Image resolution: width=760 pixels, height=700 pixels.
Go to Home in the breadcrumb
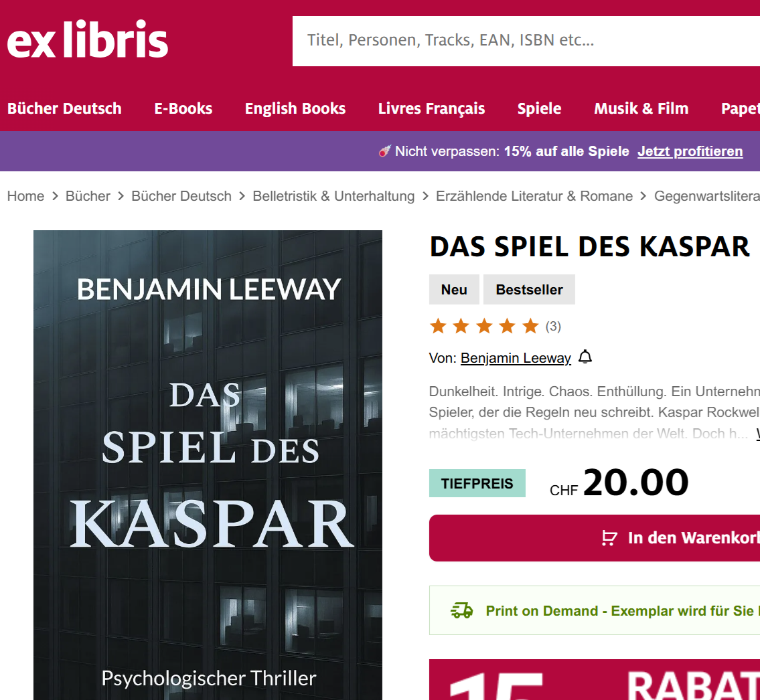point(25,196)
